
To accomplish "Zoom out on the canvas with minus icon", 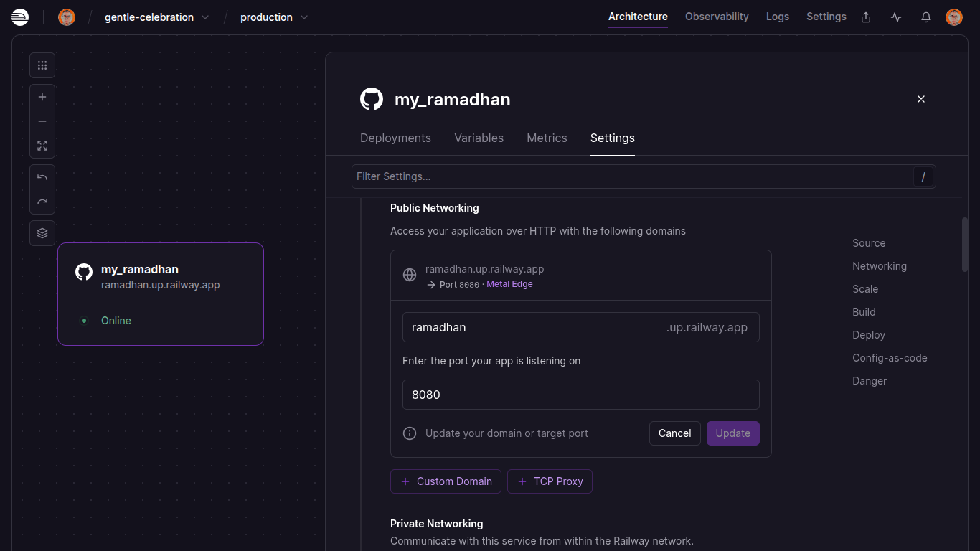I will [x=42, y=121].
